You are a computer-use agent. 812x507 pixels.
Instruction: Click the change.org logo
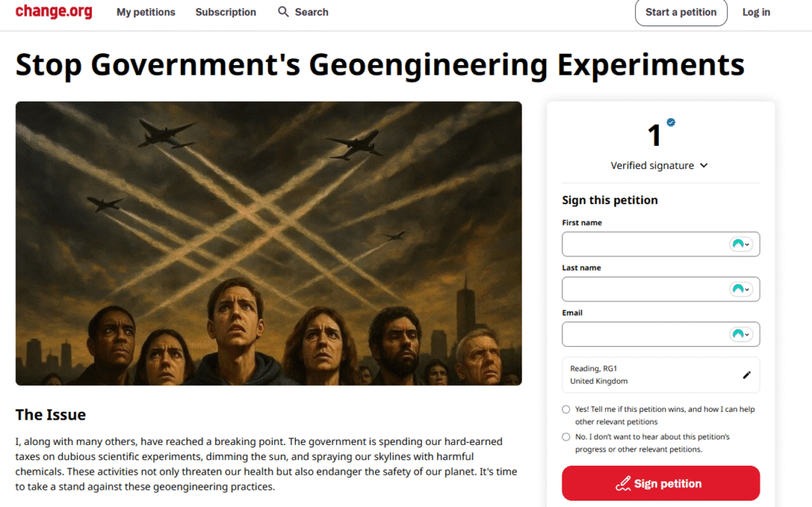click(54, 12)
